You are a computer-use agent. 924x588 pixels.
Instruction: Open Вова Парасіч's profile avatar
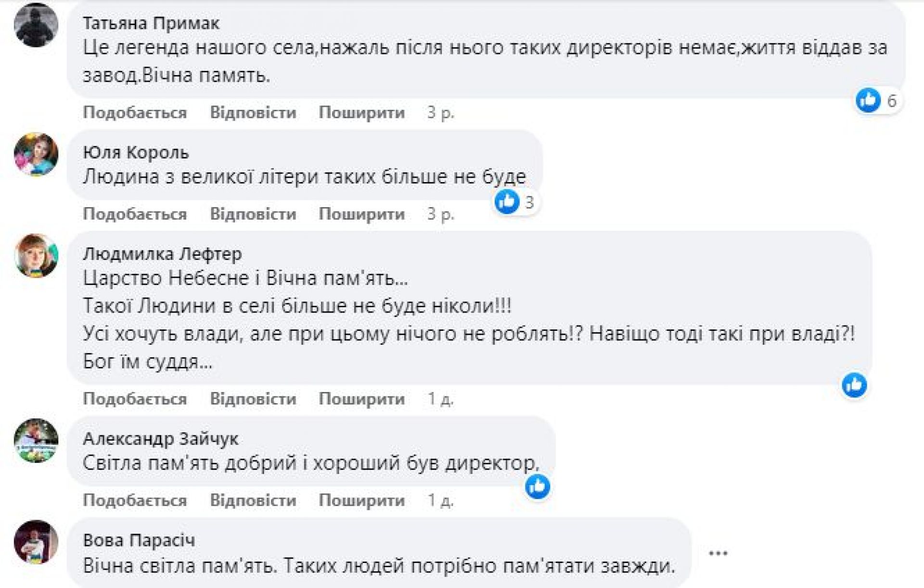tap(36, 542)
